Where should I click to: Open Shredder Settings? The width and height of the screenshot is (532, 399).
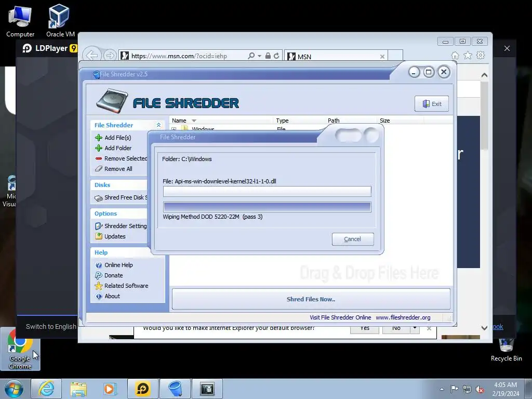tap(121, 226)
